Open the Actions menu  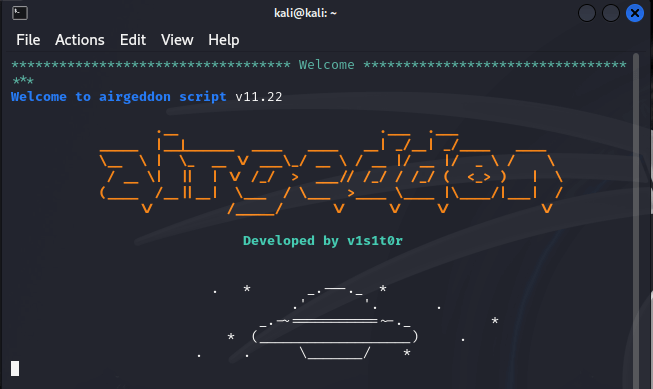[x=80, y=40]
